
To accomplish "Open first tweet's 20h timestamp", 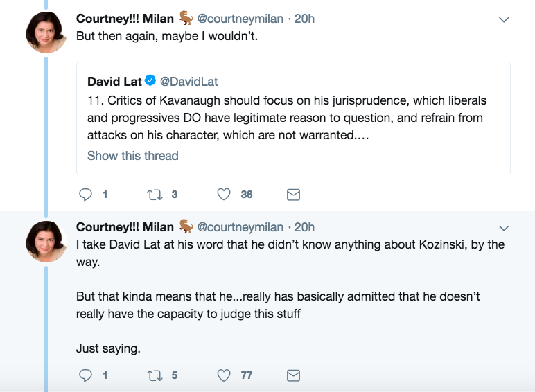I will coord(304,19).
